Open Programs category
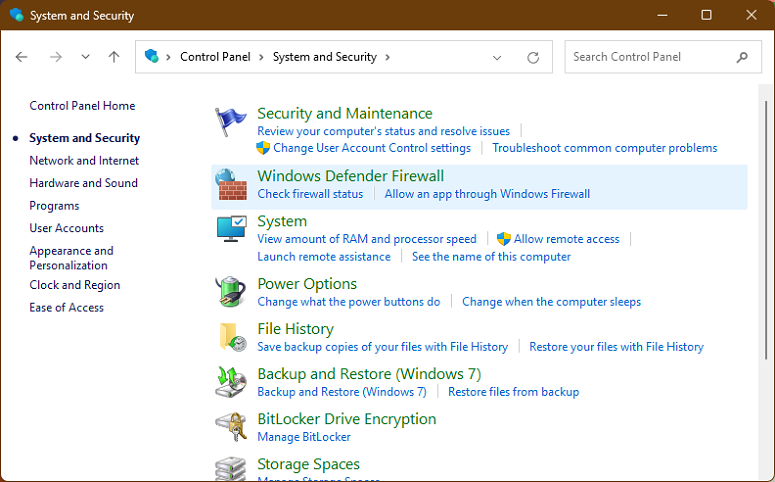Image resolution: width=775 pixels, height=482 pixels. 54,206
